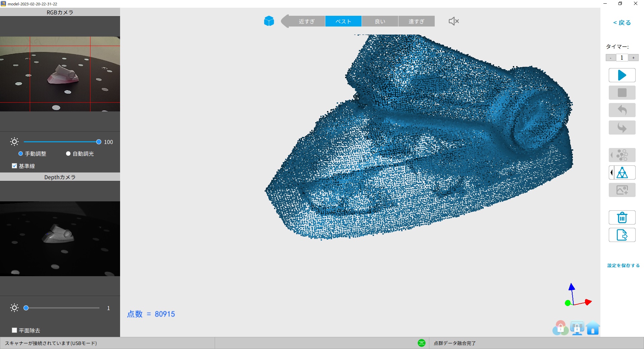Select 自動調光 radio button
This screenshot has width=644, height=349.
point(68,154)
